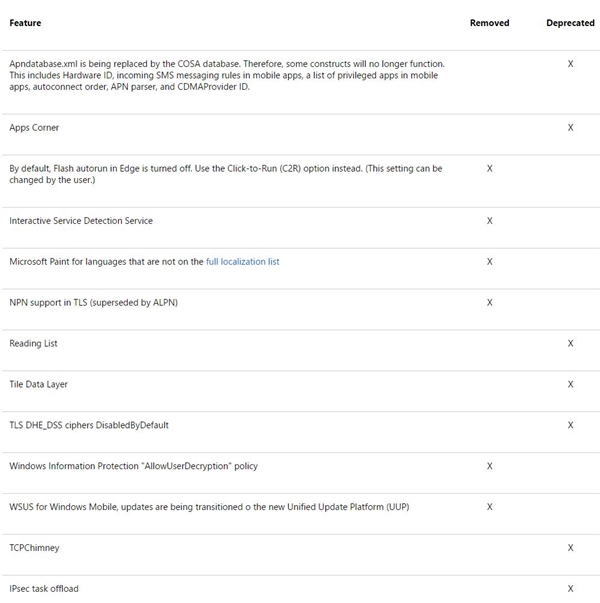Click Deprecated X for TLS DHE_DSS ciphers
The image size is (600, 603).
coord(570,425)
